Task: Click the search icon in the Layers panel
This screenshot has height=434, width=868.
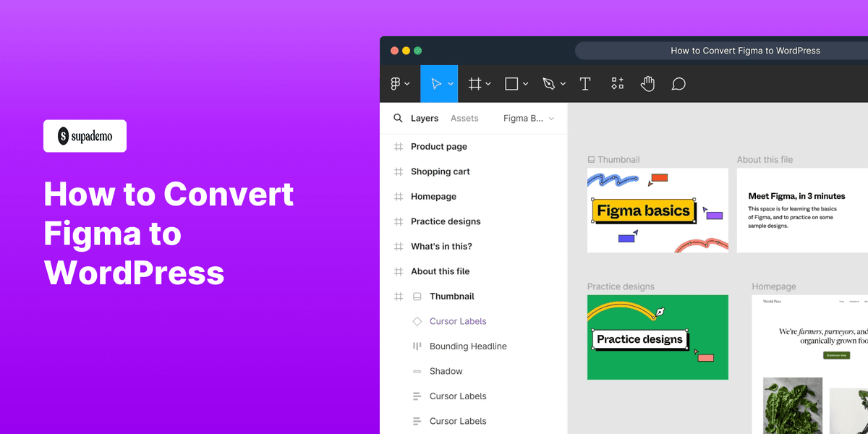Action: click(398, 118)
